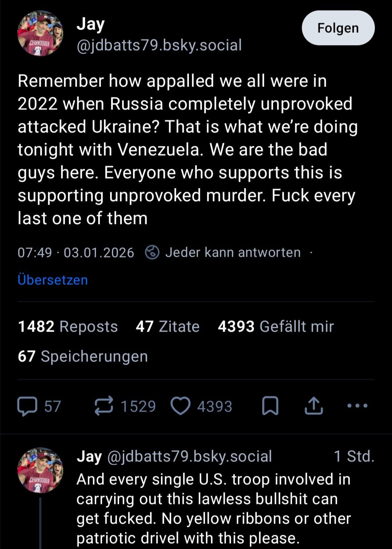Click the 07:49 · 03.01.2026 timestamp
The image size is (392, 549).
pos(76,252)
